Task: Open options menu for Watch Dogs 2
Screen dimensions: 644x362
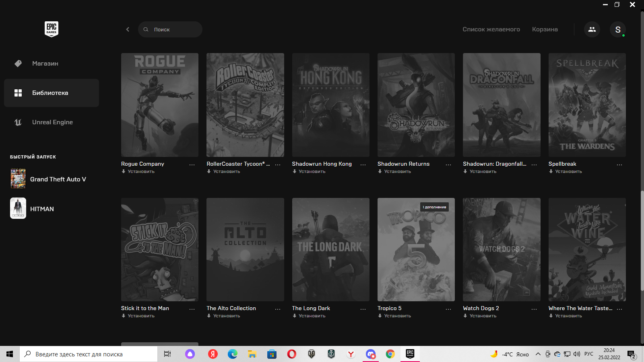Action: pyautogui.click(x=534, y=309)
